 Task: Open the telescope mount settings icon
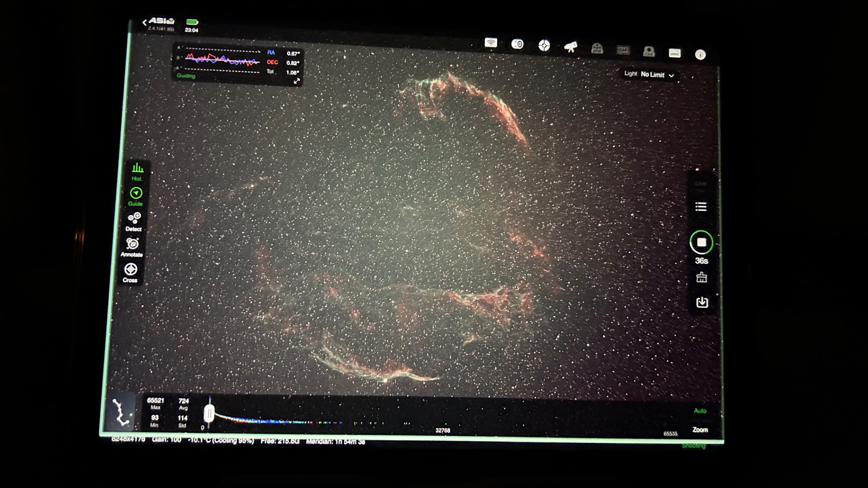pos(571,47)
